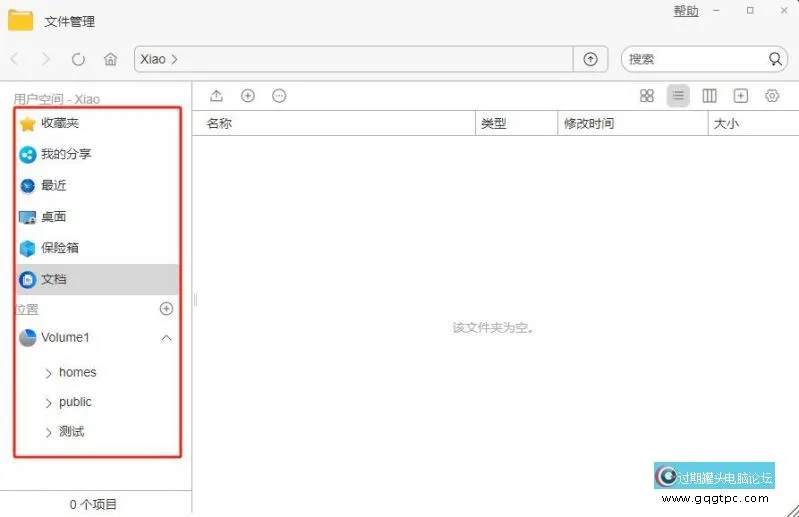Image resolution: width=799 pixels, height=517 pixels.
Task: Minimize the 文件管理 window
Action: pos(716,10)
